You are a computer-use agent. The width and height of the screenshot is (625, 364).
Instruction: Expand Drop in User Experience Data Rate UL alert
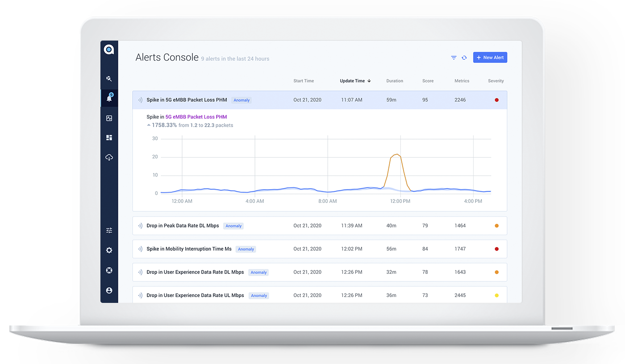pos(320,295)
